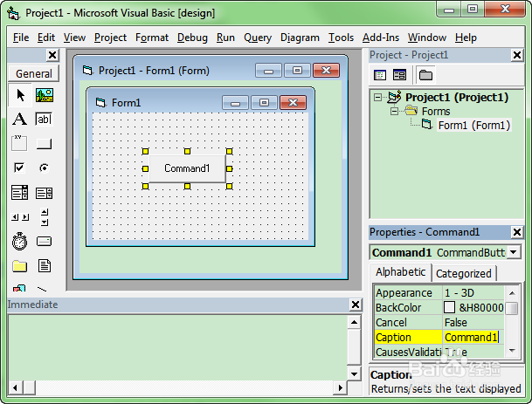Select the Label tool (letter A)
The image size is (532, 404).
pyautogui.click(x=19, y=120)
